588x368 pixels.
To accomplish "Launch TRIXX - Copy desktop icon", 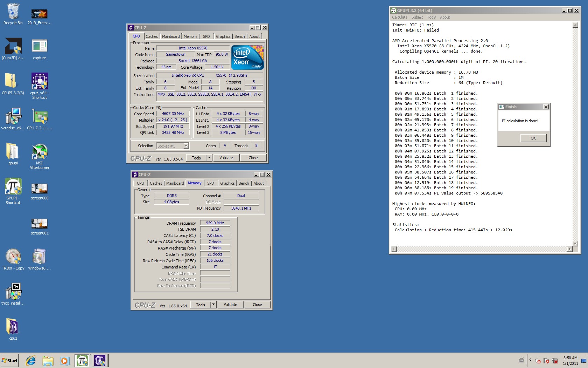I will (x=13, y=259).
